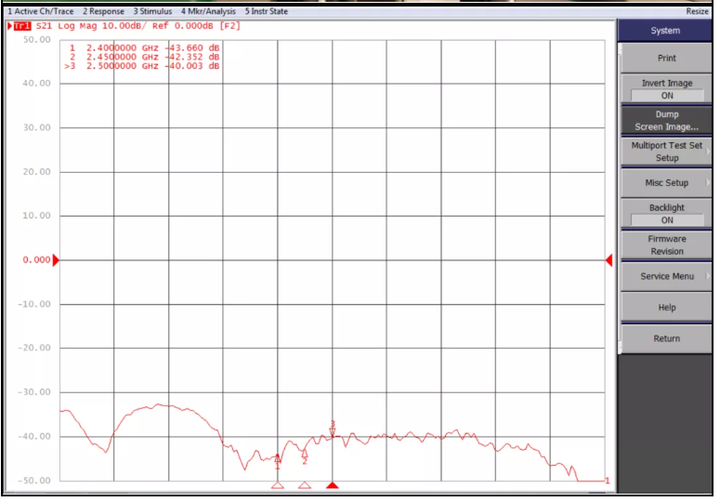Click the left reference level arrow at 0.000

56,260
